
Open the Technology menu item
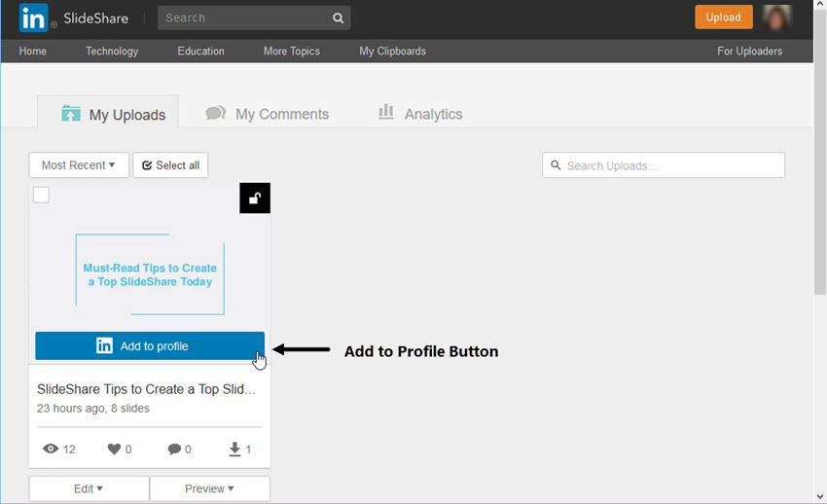(x=112, y=52)
